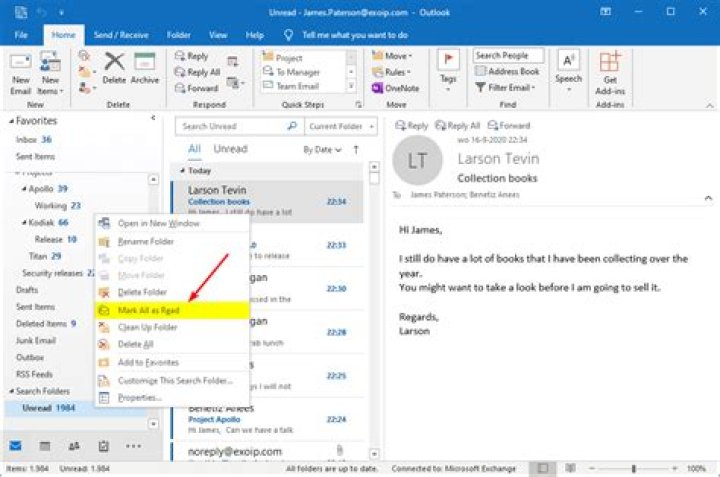
Task: Open the Inbox folder in Favorites
Action: 34,140
